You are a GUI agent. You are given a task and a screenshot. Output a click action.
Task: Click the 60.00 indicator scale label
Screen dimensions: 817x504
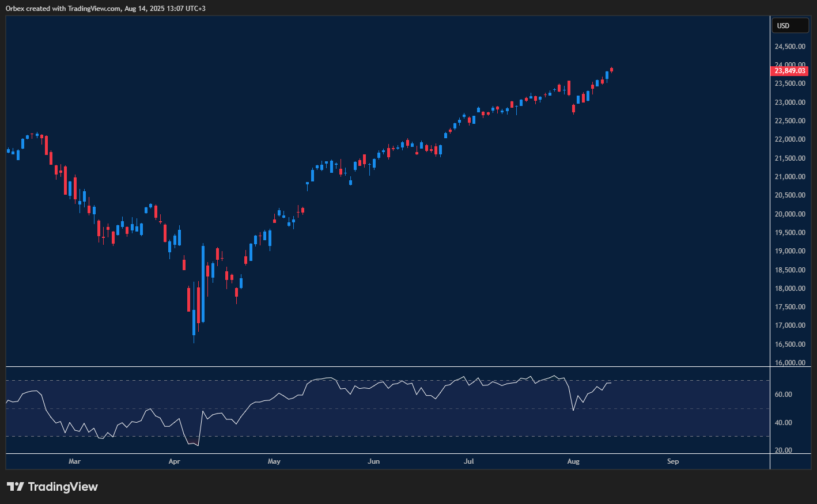pos(784,395)
